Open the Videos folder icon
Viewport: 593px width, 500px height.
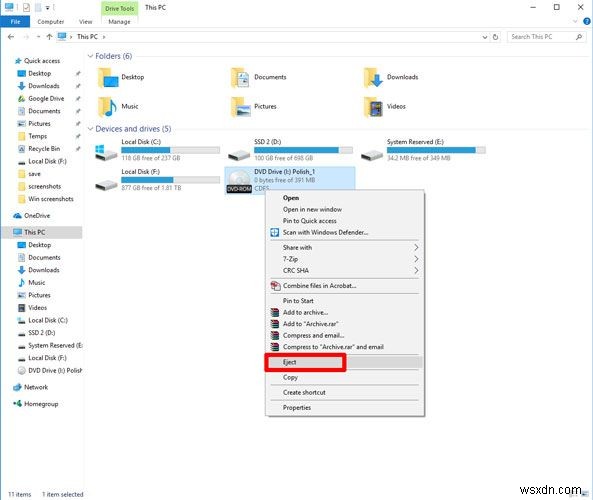(x=373, y=107)
